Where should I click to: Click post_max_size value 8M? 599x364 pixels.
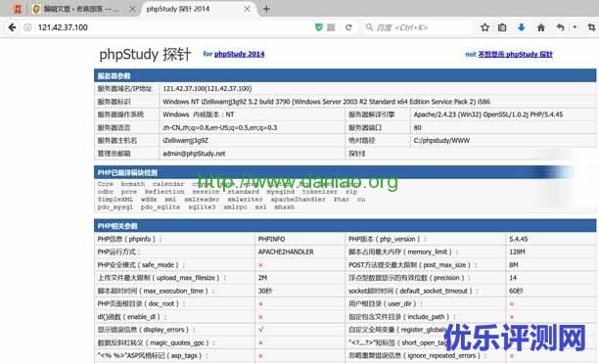514,265
